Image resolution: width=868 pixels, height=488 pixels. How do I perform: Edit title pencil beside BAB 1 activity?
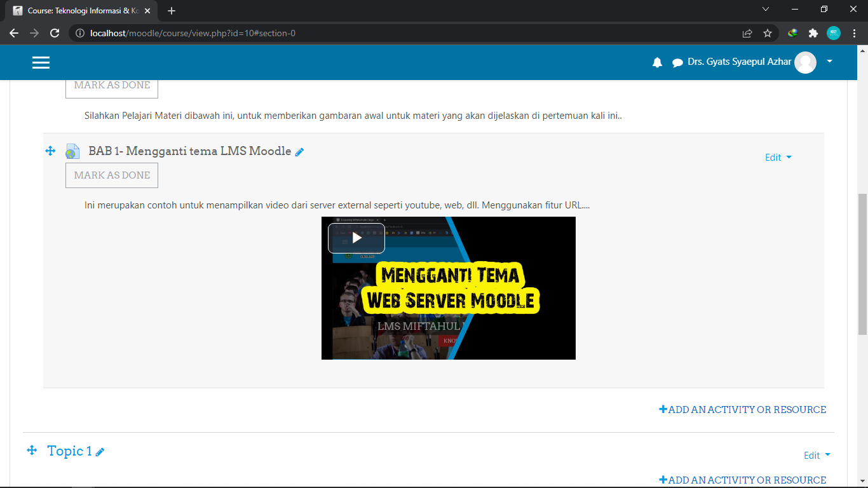pos(300,152)
